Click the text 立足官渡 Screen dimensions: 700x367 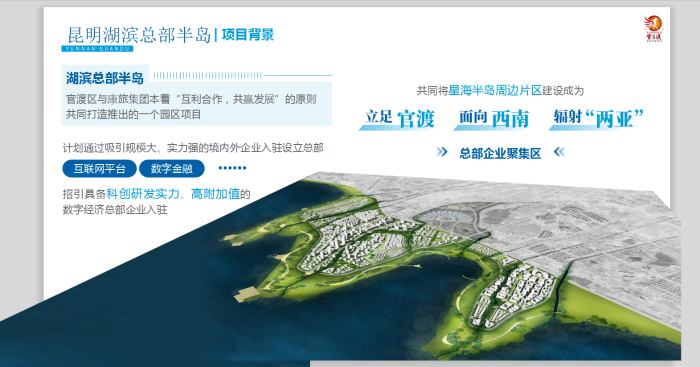399,118
